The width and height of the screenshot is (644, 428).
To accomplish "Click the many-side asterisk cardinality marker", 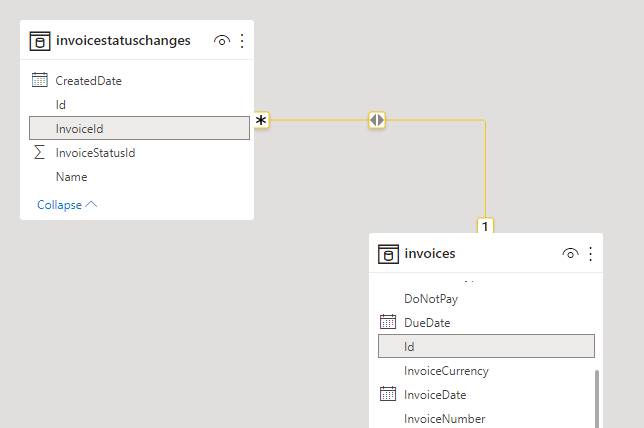I will point(261,121).
